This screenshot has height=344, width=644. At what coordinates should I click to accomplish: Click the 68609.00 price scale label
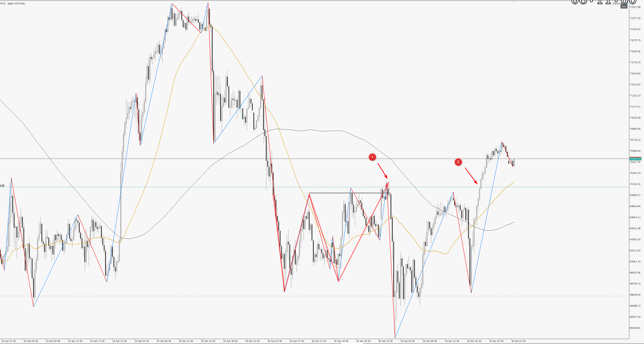(x=635, y=295)
